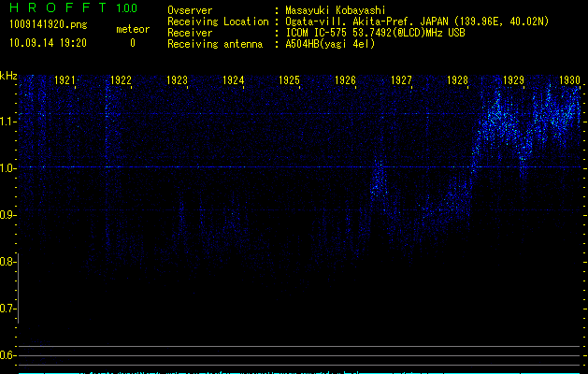Click the 1926 time marker

click(345, 80)
